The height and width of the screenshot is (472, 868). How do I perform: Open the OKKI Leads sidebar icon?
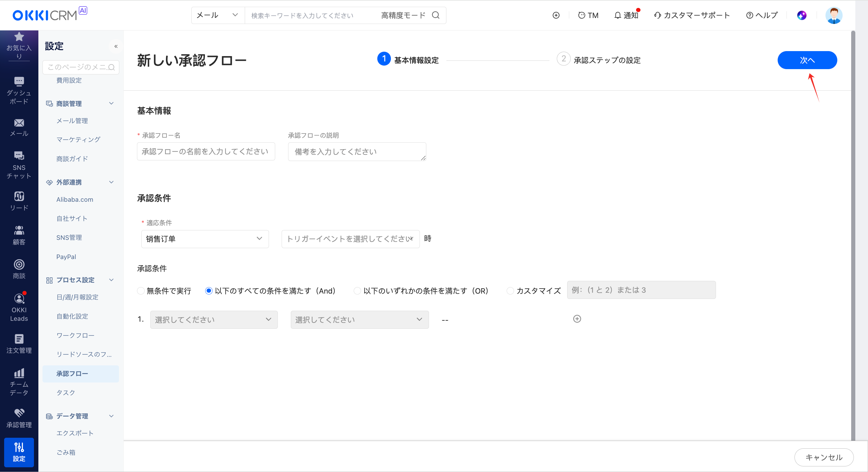coord(19,299)
